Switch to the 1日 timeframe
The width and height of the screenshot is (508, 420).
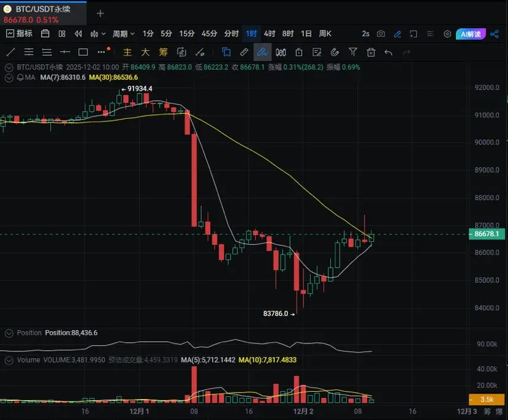[306, 33]
